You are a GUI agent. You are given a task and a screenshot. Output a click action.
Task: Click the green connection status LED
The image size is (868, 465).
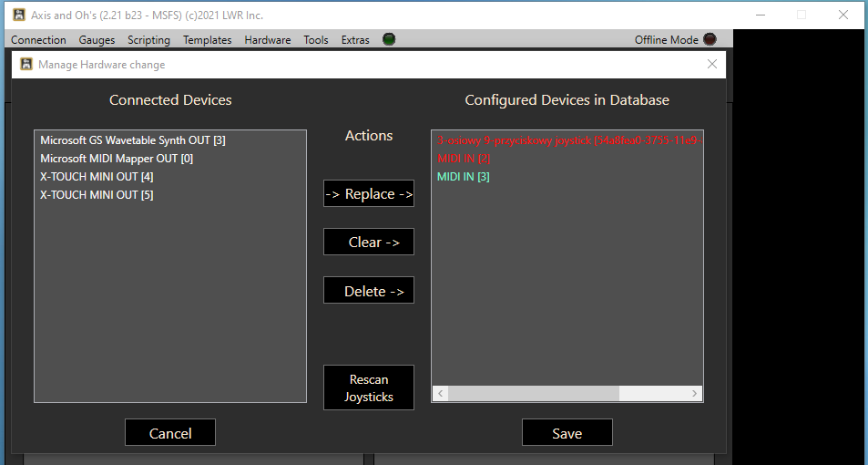point(389,39)
